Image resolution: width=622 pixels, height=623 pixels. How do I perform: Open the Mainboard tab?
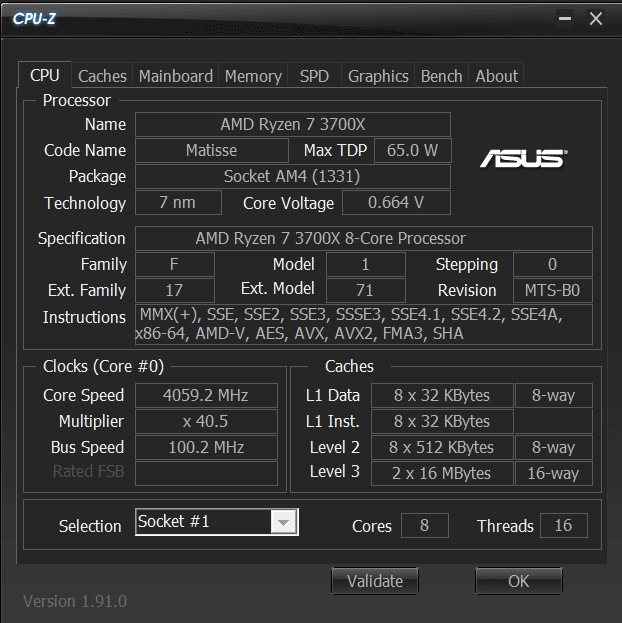click(176, 76)
